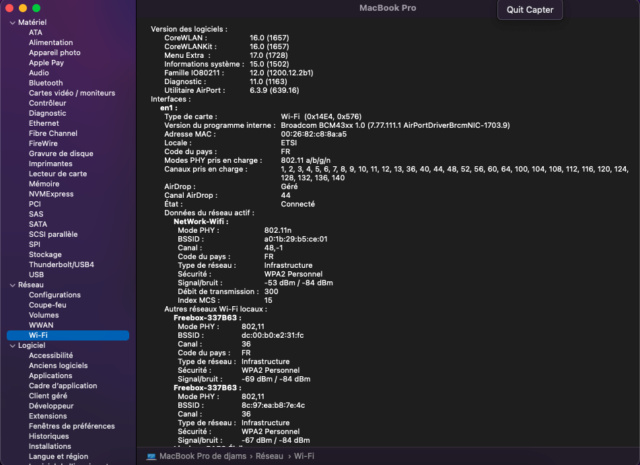Image resolution: width=640 pixels, height=465 pixels.
Task: Click MacBook Pro de djams in path bar
Action: click(x=203, y=456)
